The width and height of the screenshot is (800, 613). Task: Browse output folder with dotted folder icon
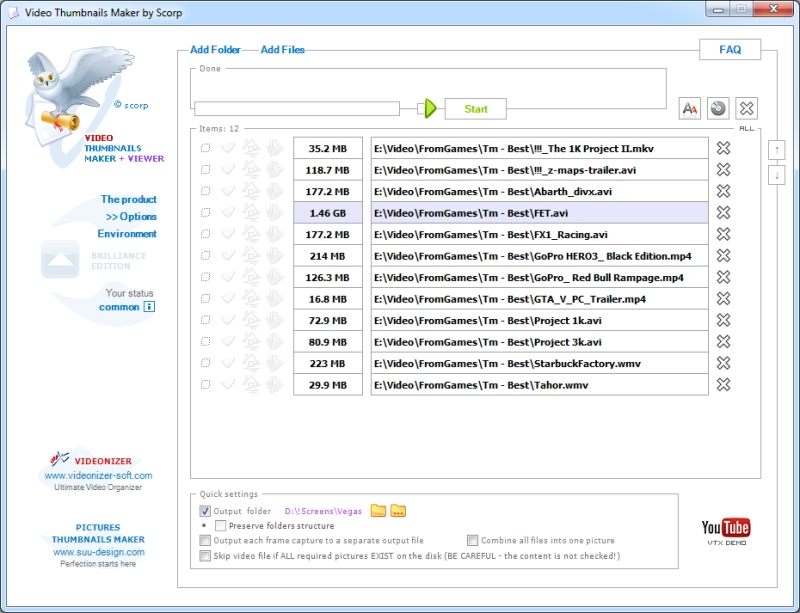pos(398,510)
